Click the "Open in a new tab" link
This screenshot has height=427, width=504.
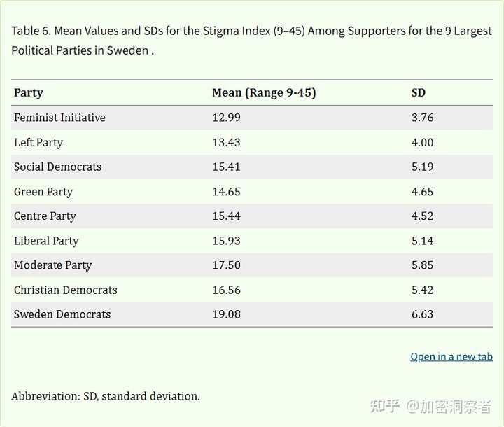(x=451, y=356)
